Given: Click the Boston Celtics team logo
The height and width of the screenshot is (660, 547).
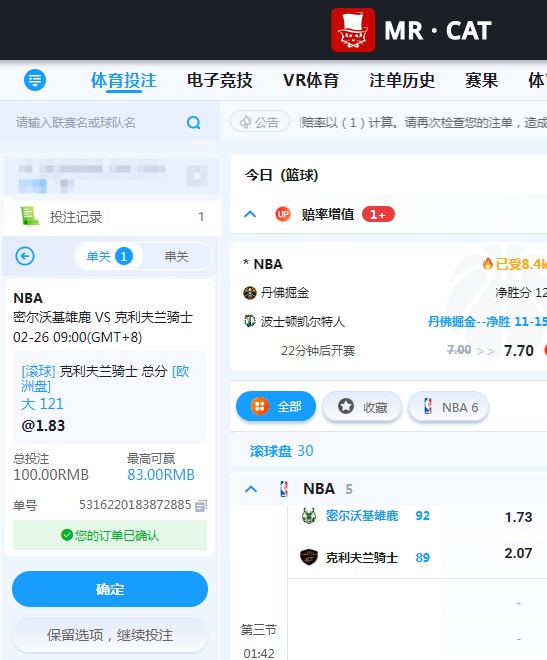Looking at the screenshot, I should (x=250, y=321).
